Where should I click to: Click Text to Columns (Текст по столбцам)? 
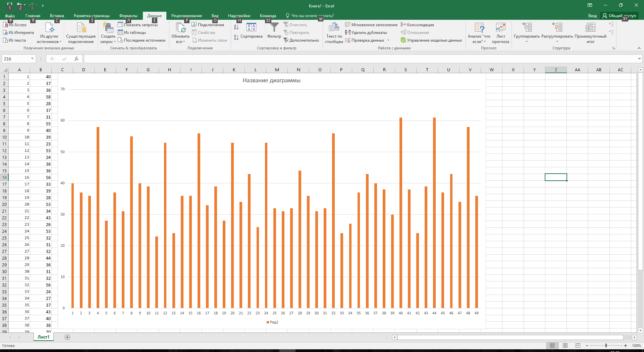tap(334, 33)
